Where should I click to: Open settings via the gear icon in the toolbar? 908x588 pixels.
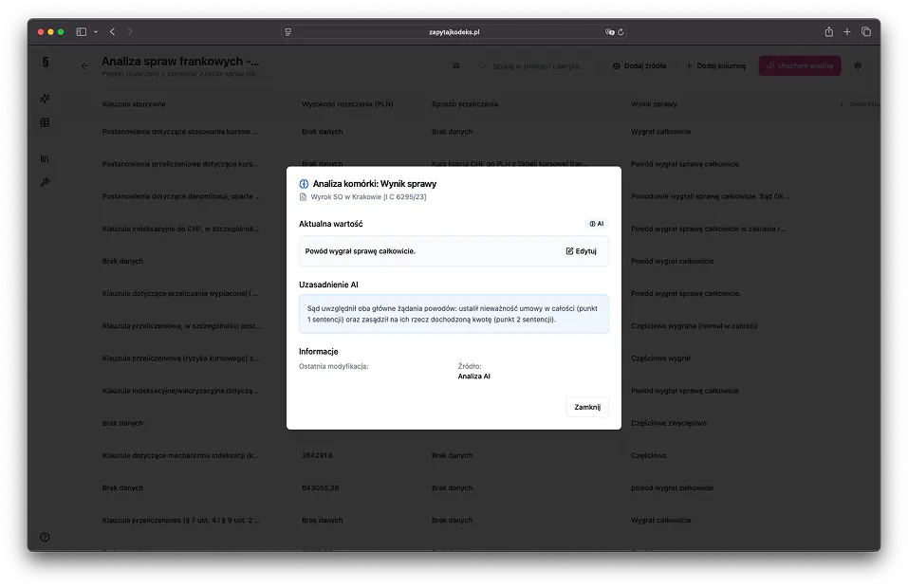click(858, 66)
